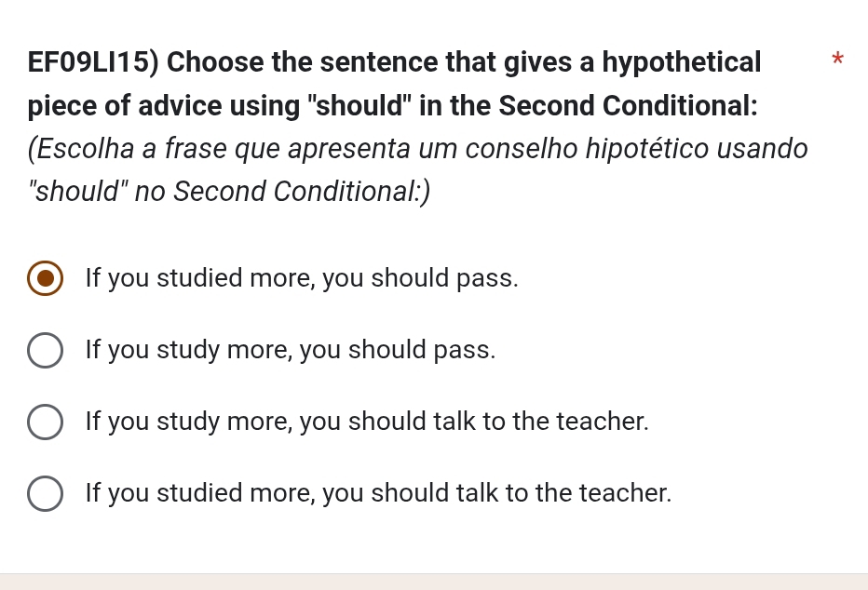Click the red required asterisk
This screenshot has height=590, width=868.
click(837, 59)
